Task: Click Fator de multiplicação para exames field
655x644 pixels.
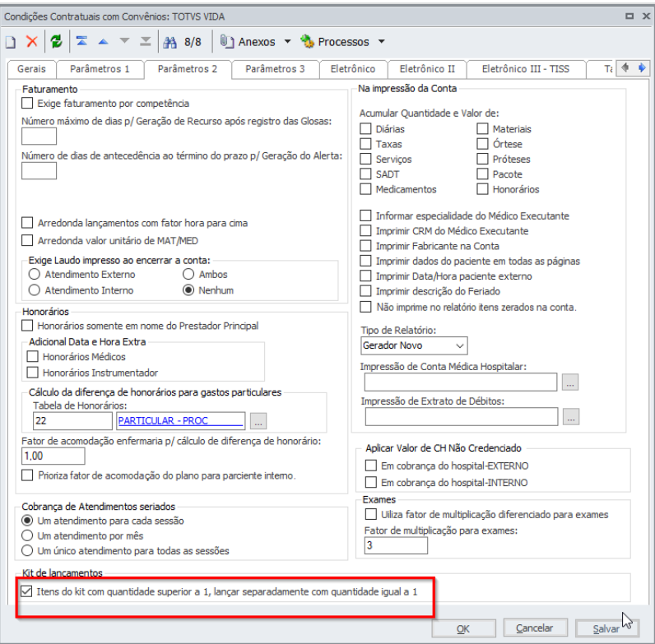Action: click(396, 545)
